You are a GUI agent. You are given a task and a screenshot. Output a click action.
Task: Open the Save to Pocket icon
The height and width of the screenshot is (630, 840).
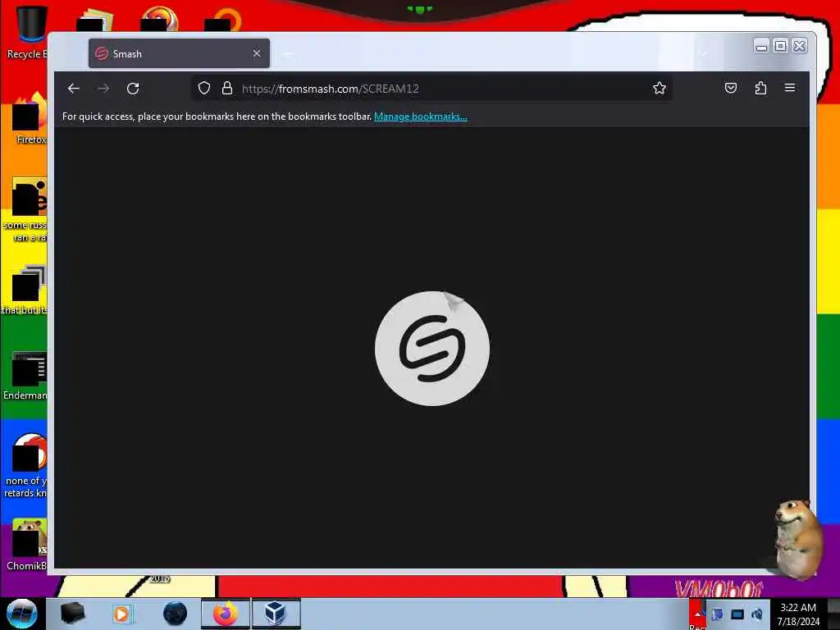pos(731,88)
